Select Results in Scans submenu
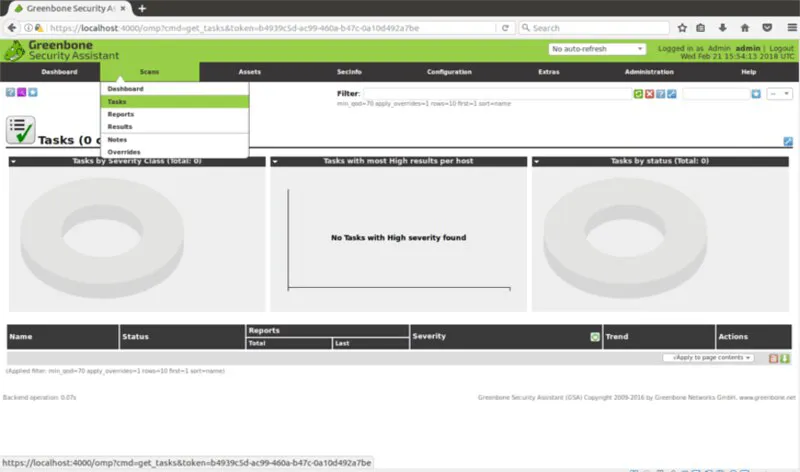 click(x=174, y=127)
